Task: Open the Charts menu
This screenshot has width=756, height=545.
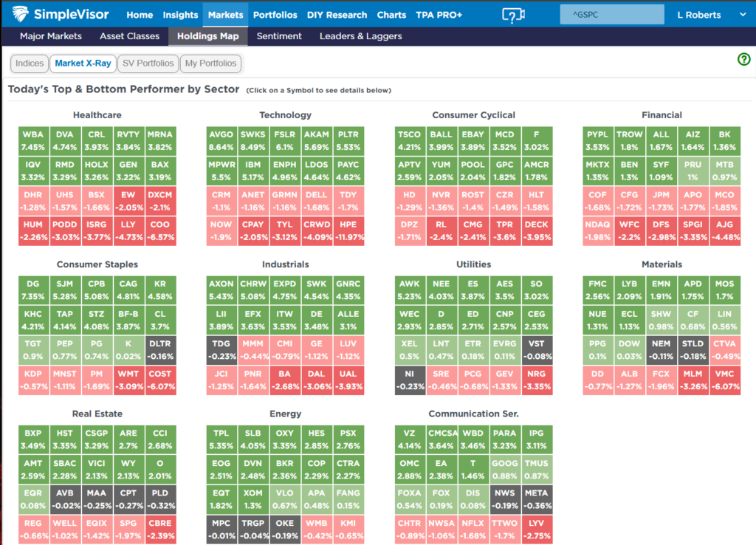Action: (391, 15)
